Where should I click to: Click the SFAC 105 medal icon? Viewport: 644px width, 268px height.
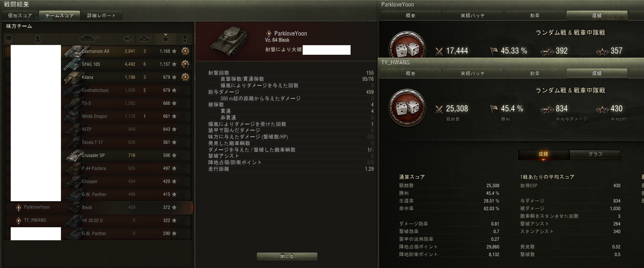click(185, 64)
